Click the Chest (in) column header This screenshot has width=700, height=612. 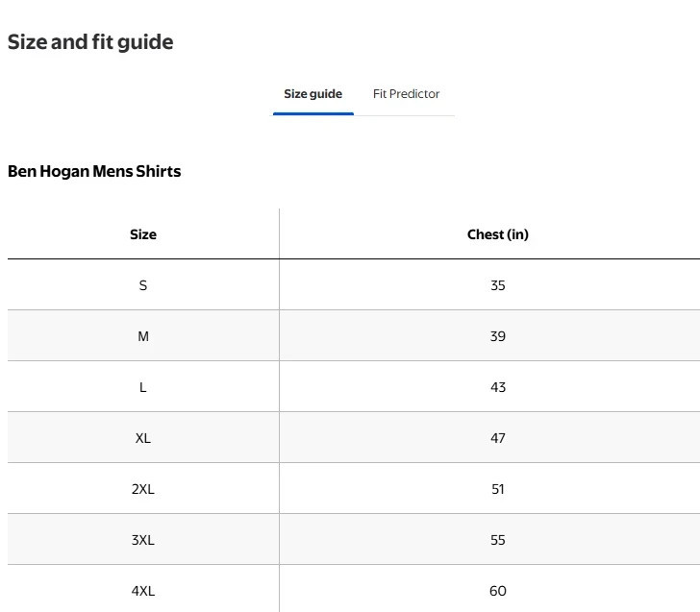coord(497,234)
